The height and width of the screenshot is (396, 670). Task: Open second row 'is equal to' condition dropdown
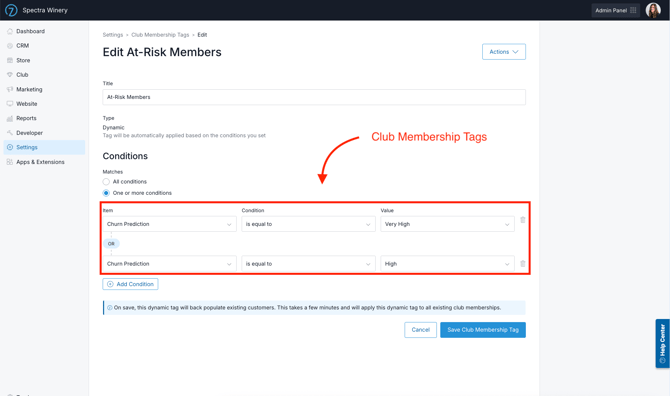(308, 264)
